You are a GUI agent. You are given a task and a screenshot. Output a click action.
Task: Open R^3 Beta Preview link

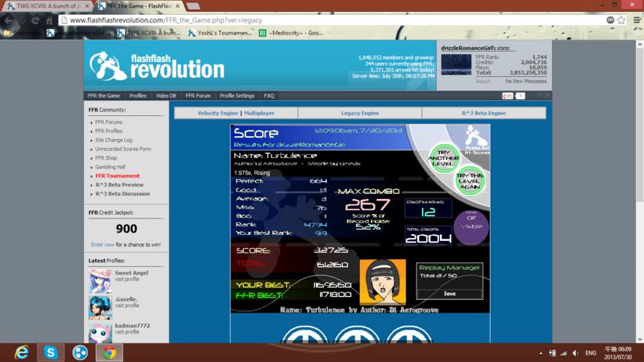(120, 185)
